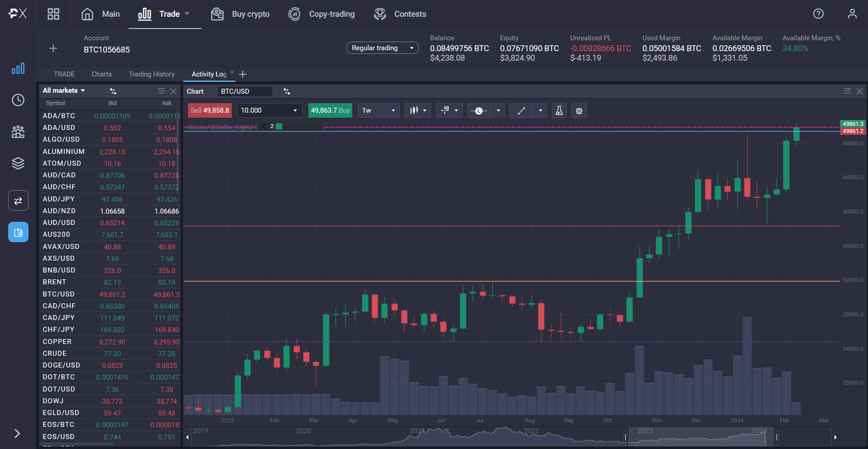The width and height of the screenshot is (868, 449).
Task: Click link icon in All markets panel
Action: pyautogui.click(x=113, y=91)
